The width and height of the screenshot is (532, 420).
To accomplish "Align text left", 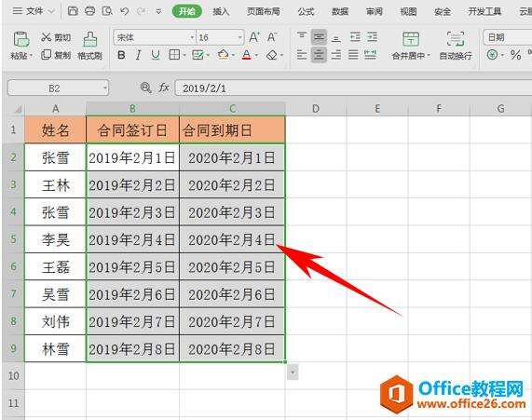I will 302,55.
